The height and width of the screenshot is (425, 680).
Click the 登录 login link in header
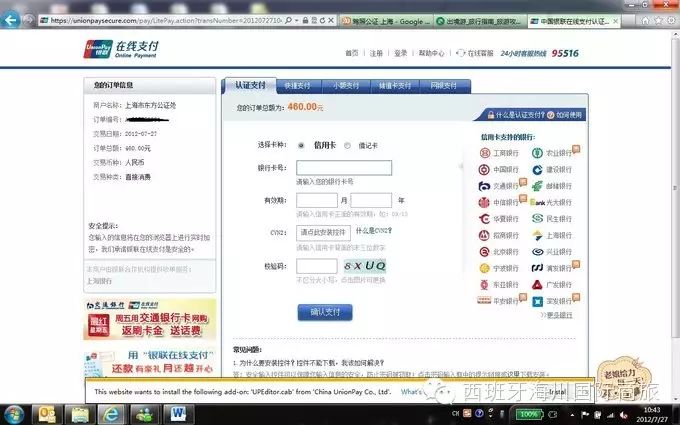tap(400, 53)
